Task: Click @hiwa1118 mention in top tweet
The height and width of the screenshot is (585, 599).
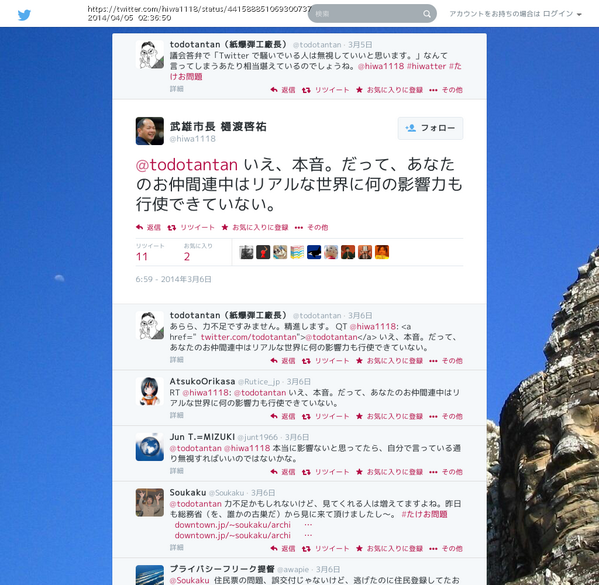Action: pos(380,66)
